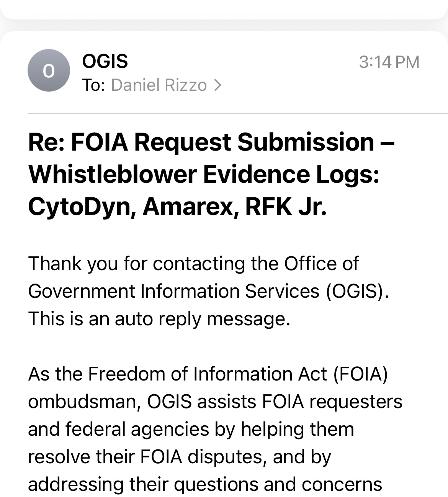Tap the CytoDyn, Amarex, RFK Jr. line
This screenshot has width=448, height=497.
coord(178,207)
